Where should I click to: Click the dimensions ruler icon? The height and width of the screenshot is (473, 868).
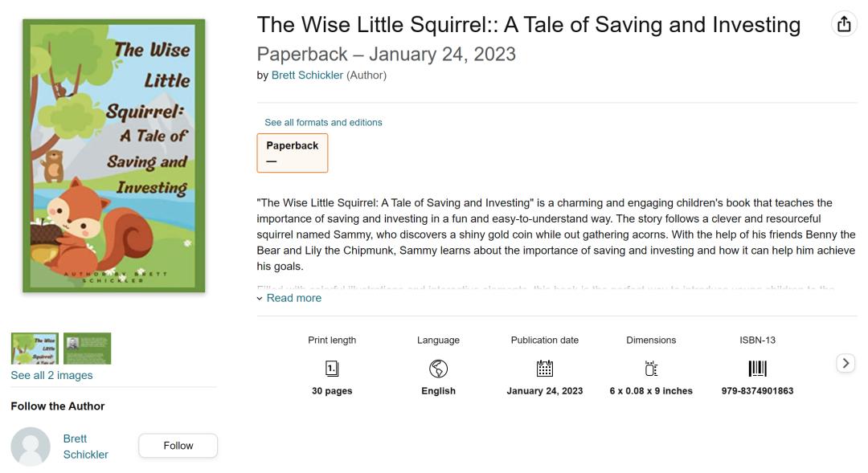tap(651, 369)
